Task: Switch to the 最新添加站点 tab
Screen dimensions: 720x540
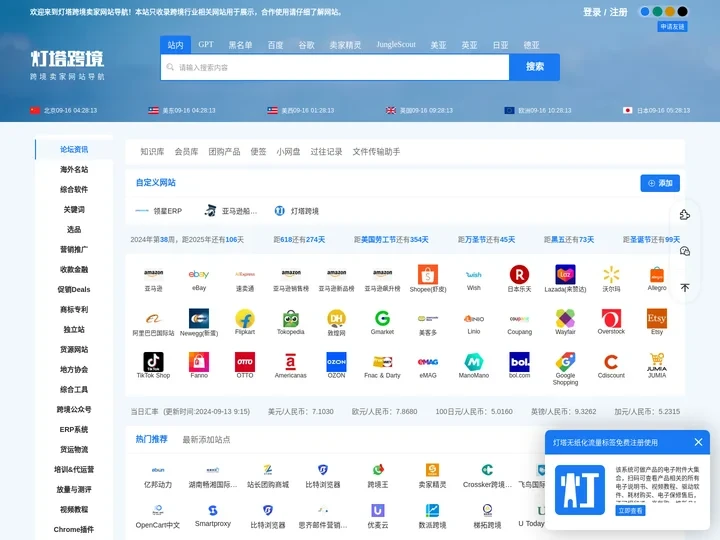Action: click(206, 439)
